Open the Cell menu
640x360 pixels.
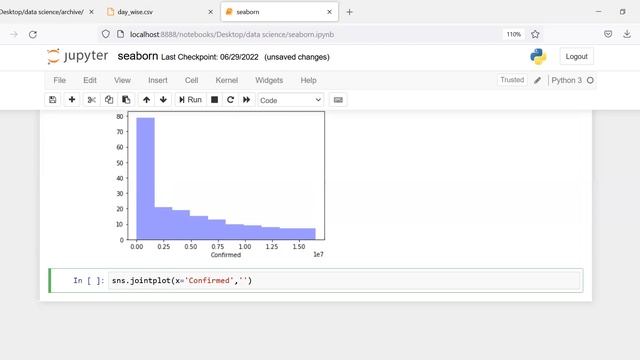(x=191, y=80)
